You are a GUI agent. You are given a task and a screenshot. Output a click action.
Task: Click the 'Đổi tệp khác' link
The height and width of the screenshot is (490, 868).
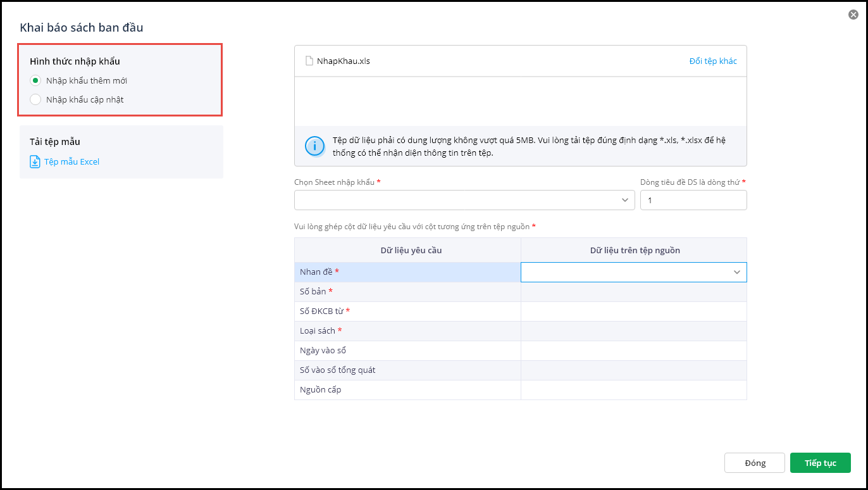pos(713,61)
